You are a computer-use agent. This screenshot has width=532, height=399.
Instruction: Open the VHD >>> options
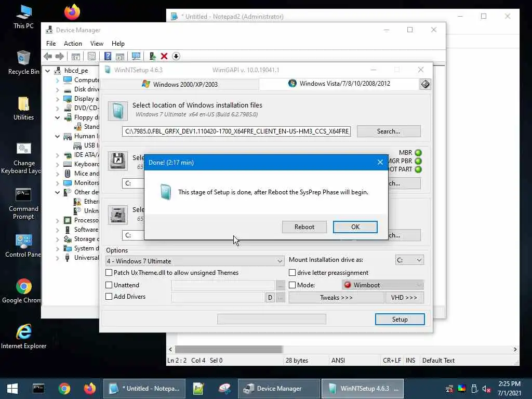point(404,298)
